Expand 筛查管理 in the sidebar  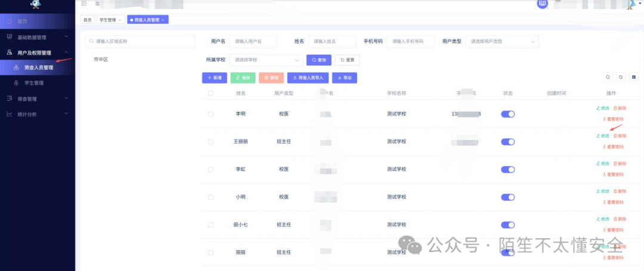click(x=38, y=99)
